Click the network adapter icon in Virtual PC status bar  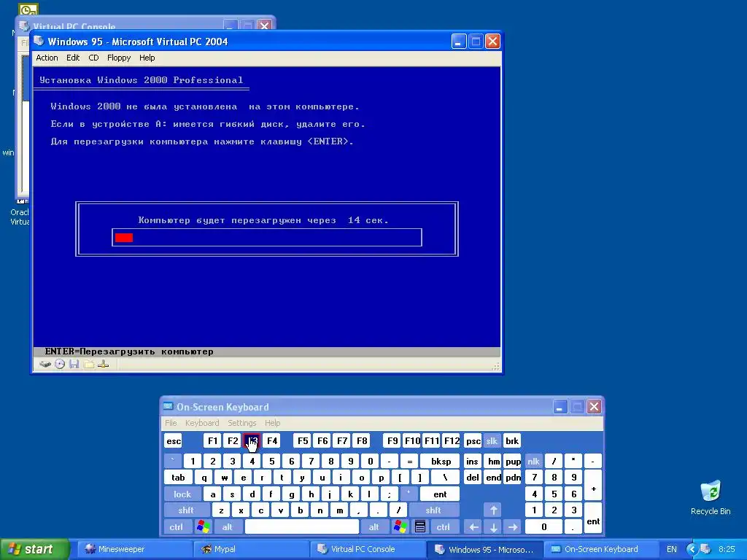(104, 365)
